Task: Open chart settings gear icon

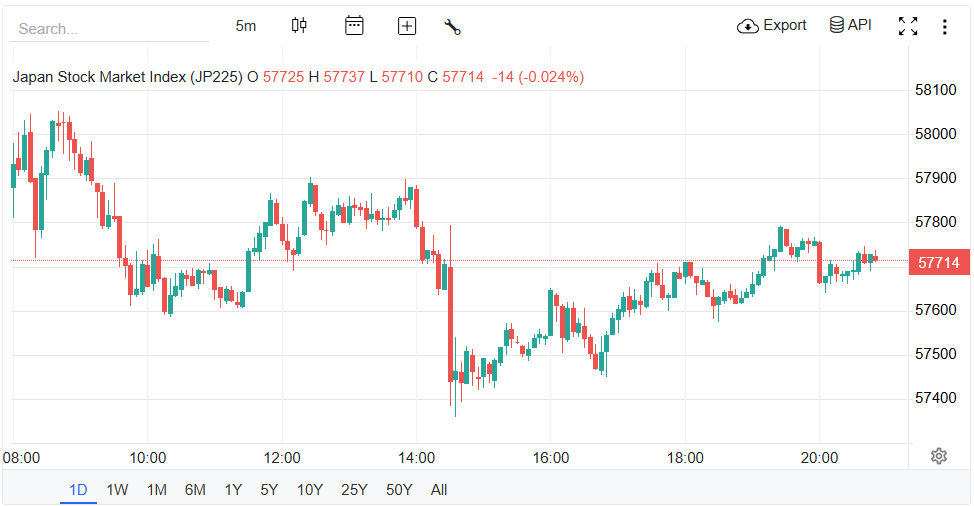Action: (x=938, y=456)
